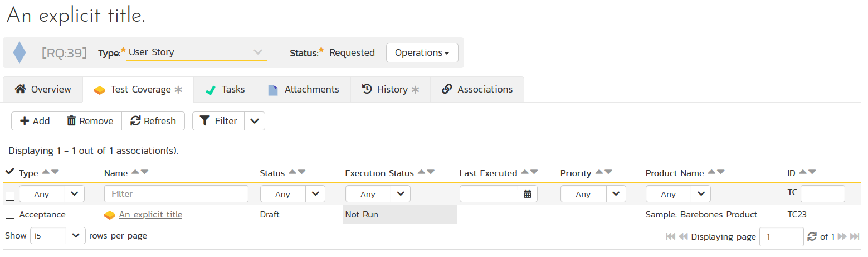The height and width of the screenshot is (257, 868).
Task: Click the Add button
Action: point(35,121)
